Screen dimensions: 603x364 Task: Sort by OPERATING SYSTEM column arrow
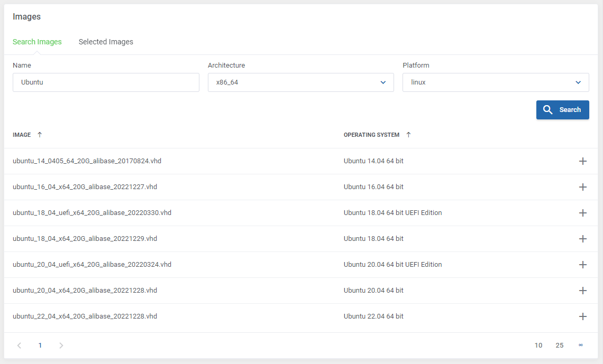coord(408,135)
